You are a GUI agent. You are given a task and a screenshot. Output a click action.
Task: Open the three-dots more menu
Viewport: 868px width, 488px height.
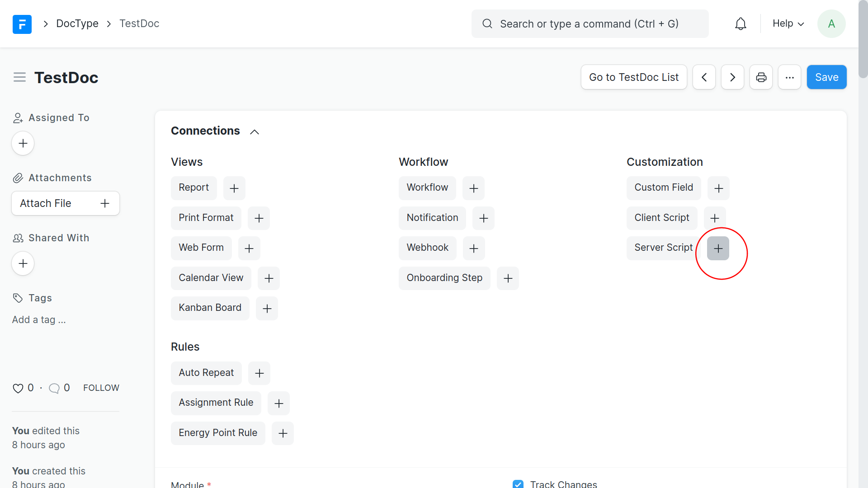789,77
